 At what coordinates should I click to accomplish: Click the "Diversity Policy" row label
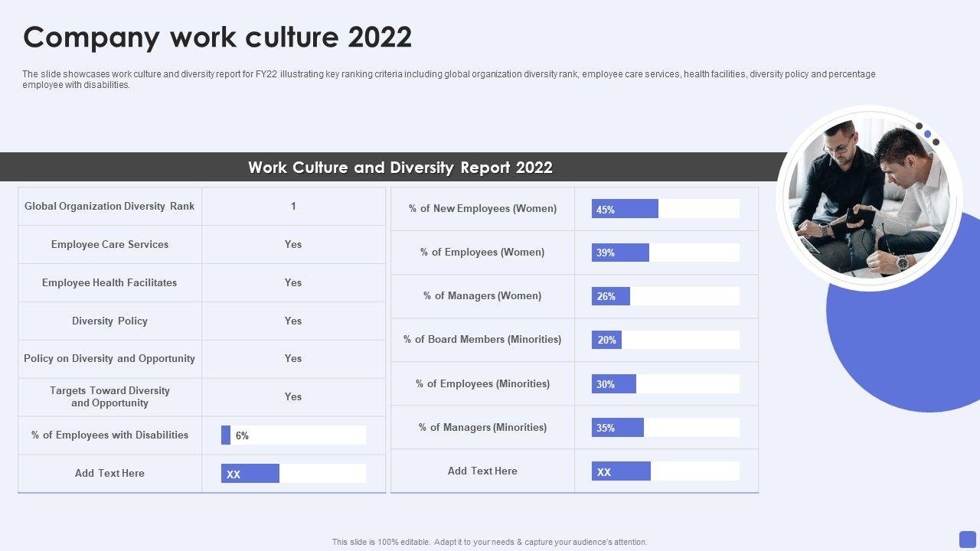pos(109,321)
